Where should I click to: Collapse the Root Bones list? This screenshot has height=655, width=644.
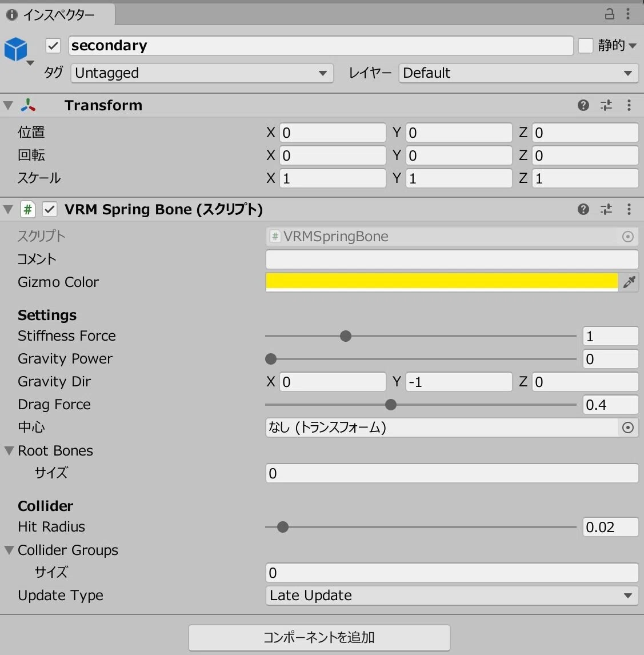coord(9,451)
